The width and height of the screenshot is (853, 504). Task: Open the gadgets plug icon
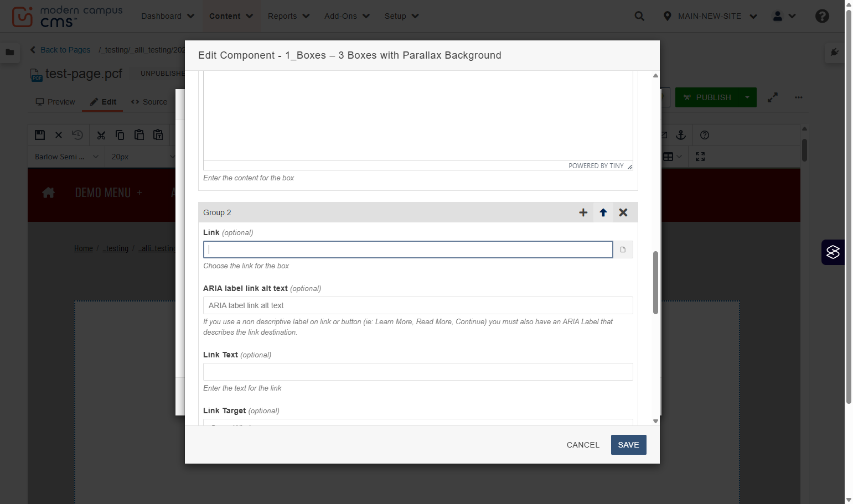tap(835, 52)
